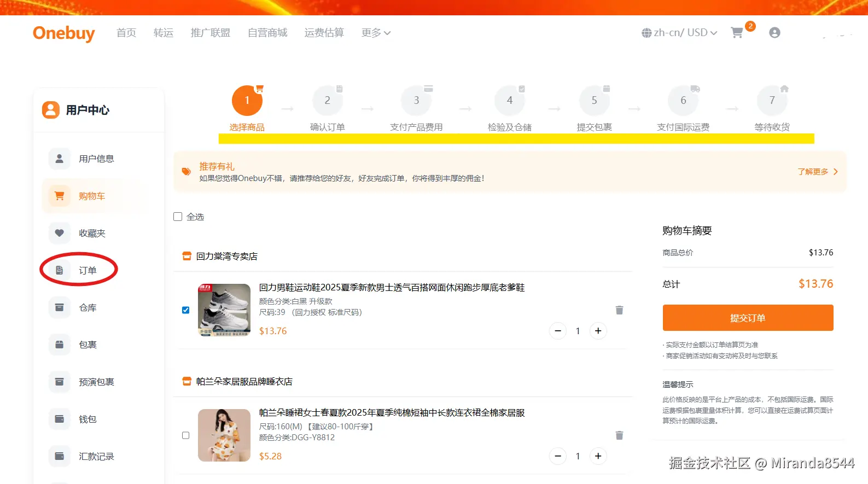Delete the 帕兰朵睡裙 item with trash icon

[619, 435]
